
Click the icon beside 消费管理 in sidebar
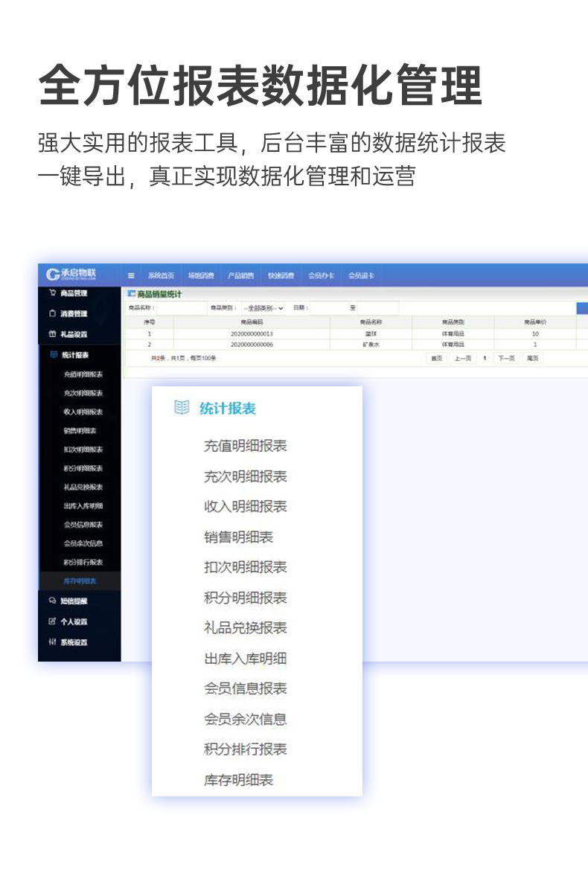(x=52, y=313)
